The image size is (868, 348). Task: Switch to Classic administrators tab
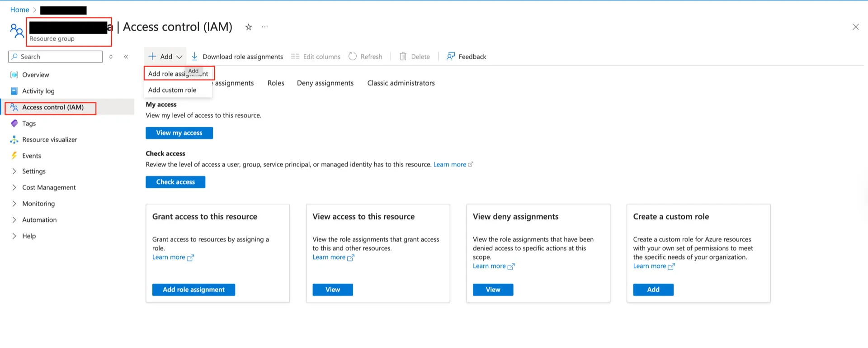(401, 83)
